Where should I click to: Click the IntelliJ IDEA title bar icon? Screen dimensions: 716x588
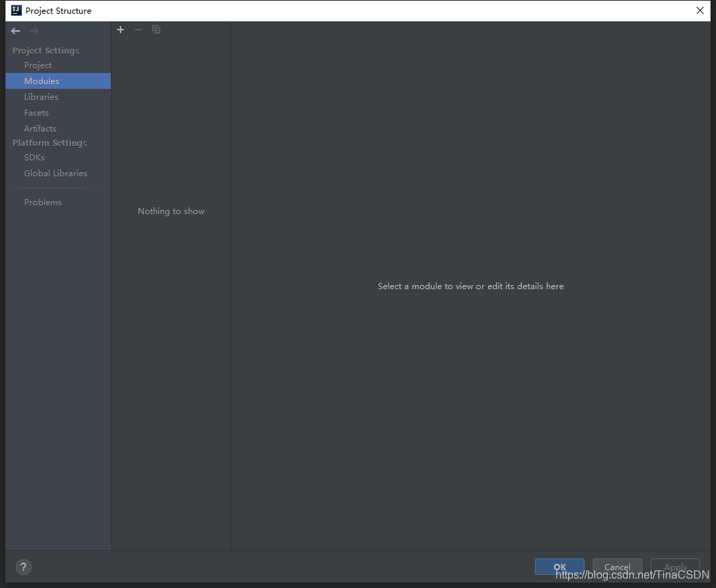tap(17, 10)
